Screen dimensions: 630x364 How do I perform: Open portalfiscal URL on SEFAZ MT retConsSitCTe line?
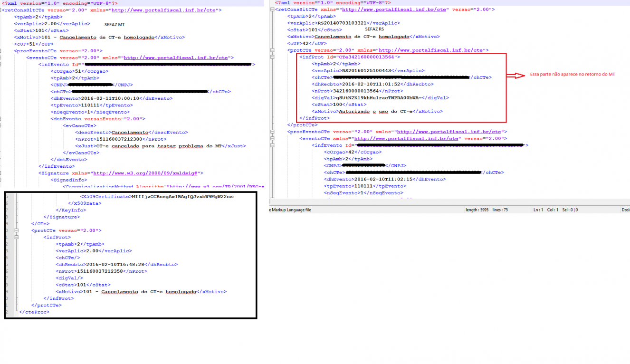click(x=163, y=10)
